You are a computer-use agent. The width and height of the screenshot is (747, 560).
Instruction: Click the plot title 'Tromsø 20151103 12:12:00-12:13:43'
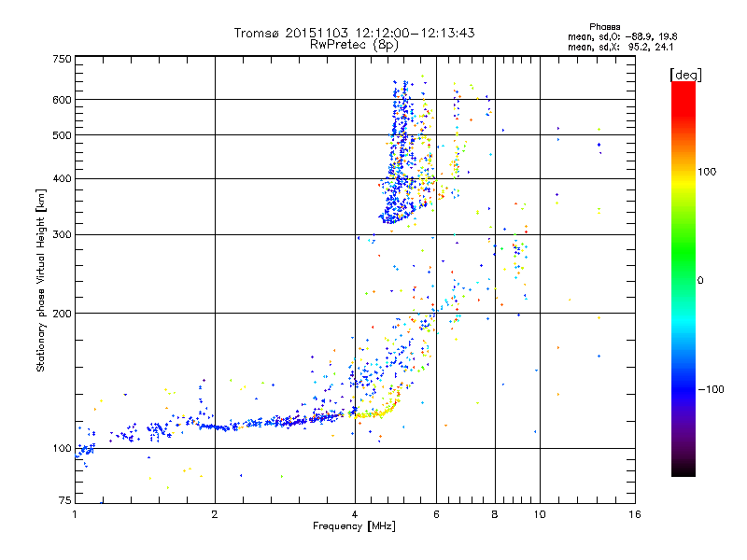[x=354, y=33]
